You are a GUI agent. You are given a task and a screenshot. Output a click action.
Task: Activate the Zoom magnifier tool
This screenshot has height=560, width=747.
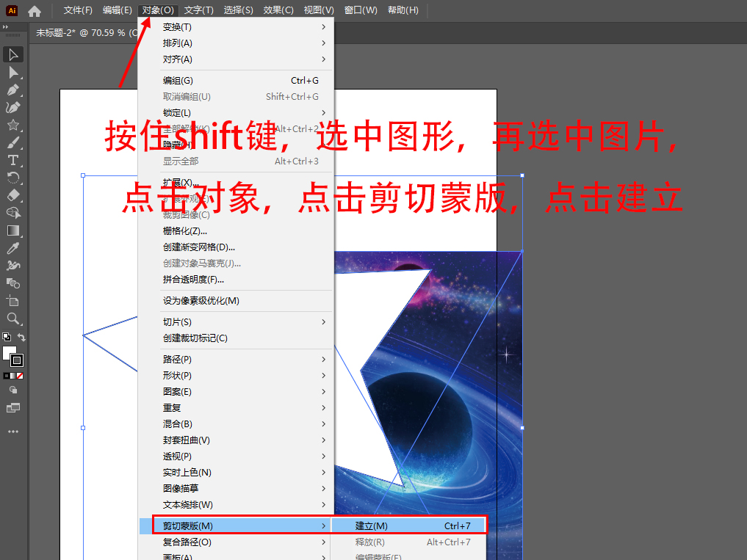click(x=13, y=319)
